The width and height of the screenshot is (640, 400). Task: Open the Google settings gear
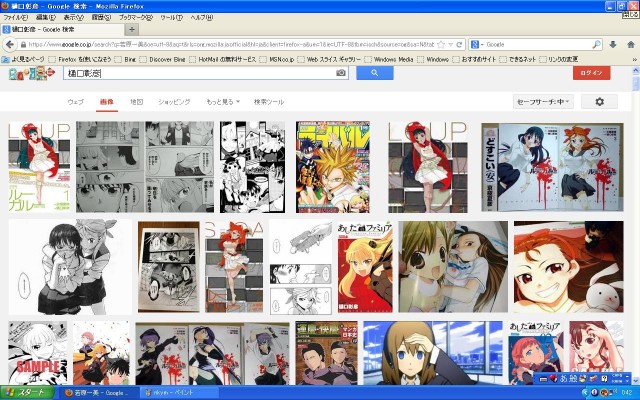(599, 102)
